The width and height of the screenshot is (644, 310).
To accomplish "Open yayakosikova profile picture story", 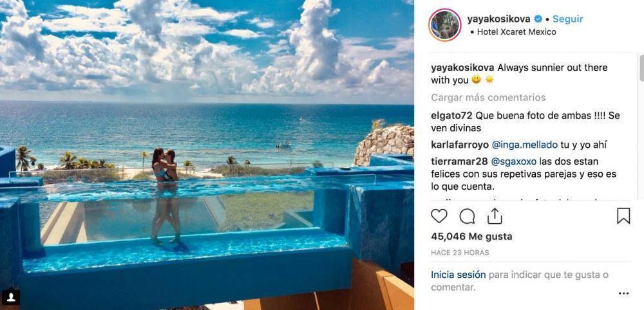I will (x=445, y=25).
